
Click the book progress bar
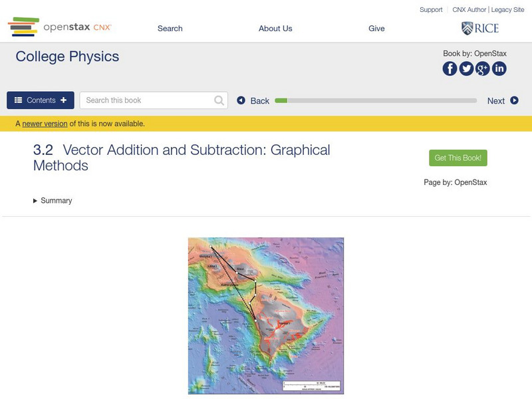[x=376, y=100]
